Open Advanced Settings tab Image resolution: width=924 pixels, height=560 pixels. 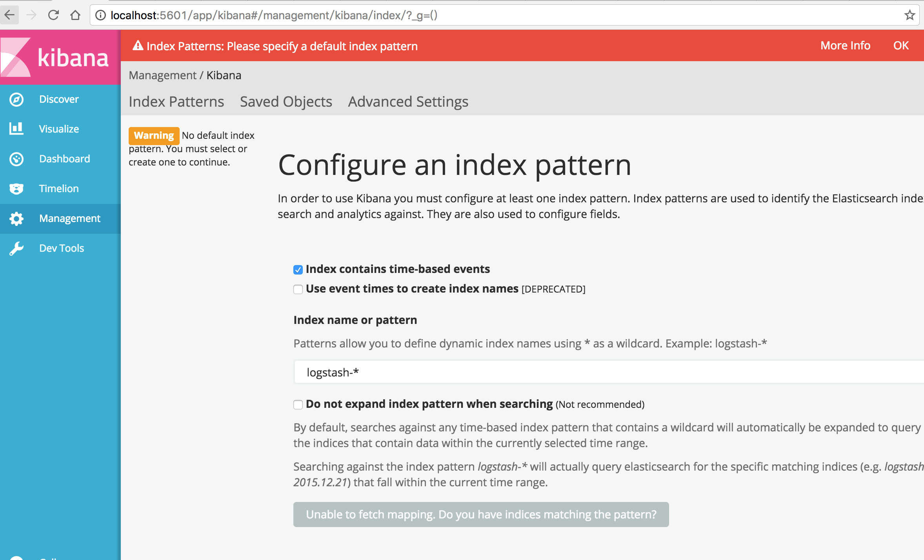point(408,102)
